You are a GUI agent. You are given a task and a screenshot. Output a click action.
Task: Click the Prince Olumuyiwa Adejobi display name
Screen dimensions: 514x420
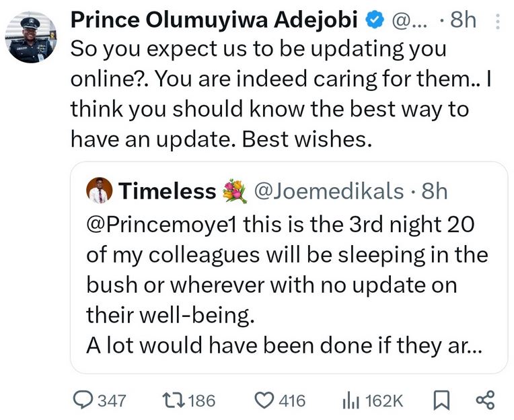[x=213, y=21]
